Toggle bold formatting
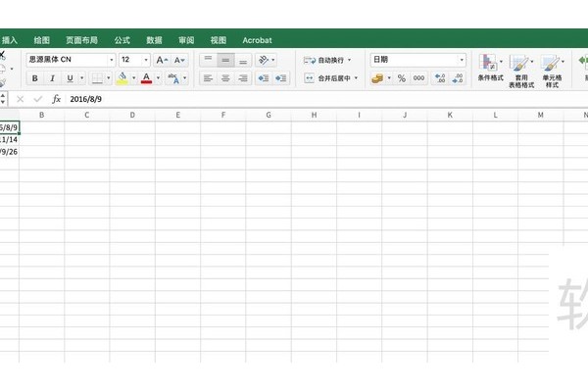Viewport: 588px width, 392px height. pyautogui.click(x=35, y=78)
